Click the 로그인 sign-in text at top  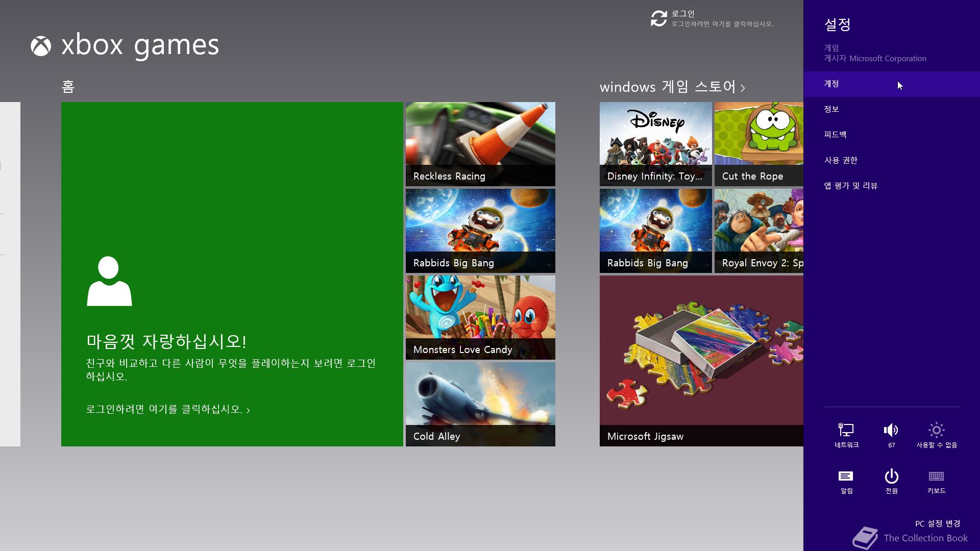click(x=683, y=14)
